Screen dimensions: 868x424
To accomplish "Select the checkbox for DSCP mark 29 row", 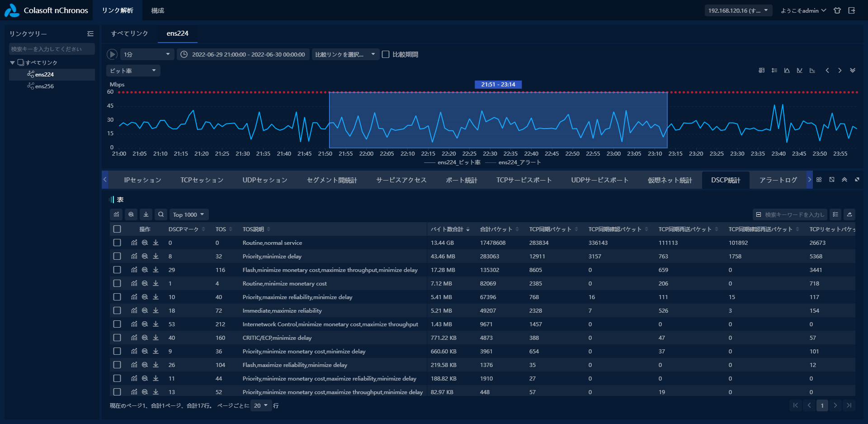I will tap(117, 270).
